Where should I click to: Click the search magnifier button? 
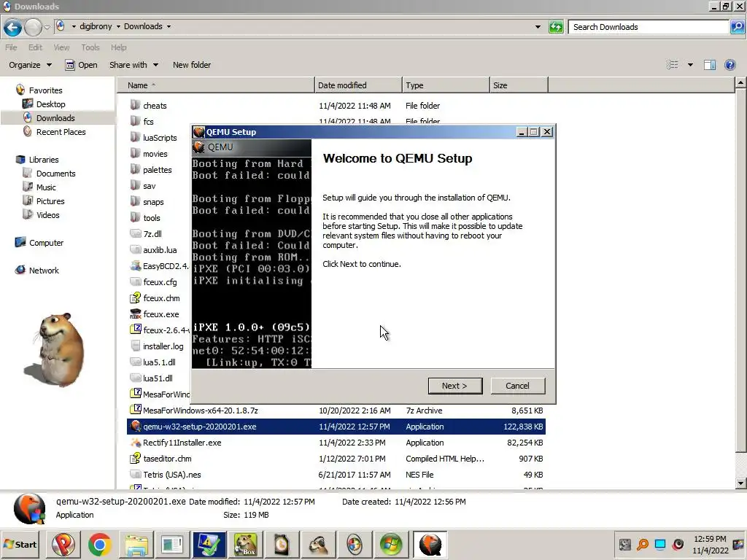[x=737, y=27]
